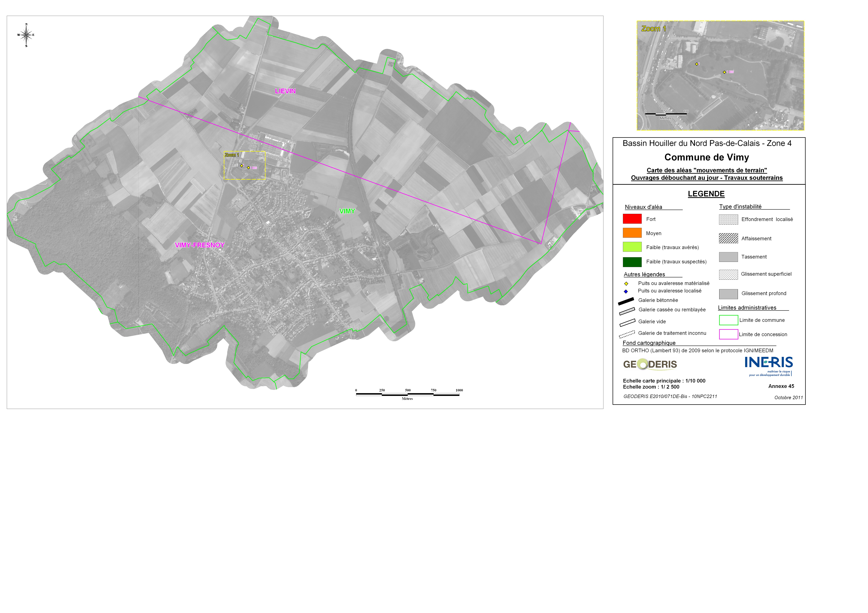Viewport: 868px width, 613px height.
Task: Click 'Echelle zoom : 1/ 2 500'
Action: [651, 387]
